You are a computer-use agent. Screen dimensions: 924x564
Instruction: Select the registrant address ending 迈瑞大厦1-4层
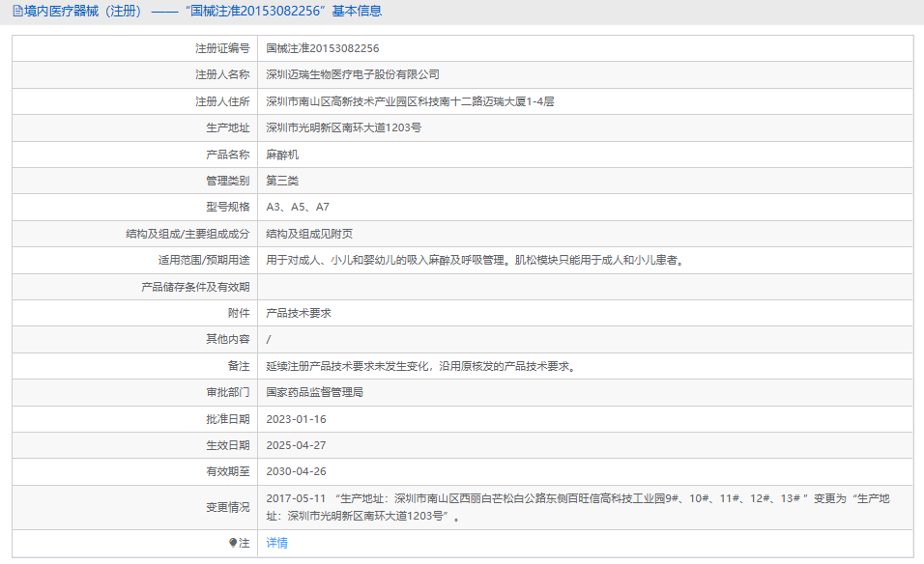(410, 101)
